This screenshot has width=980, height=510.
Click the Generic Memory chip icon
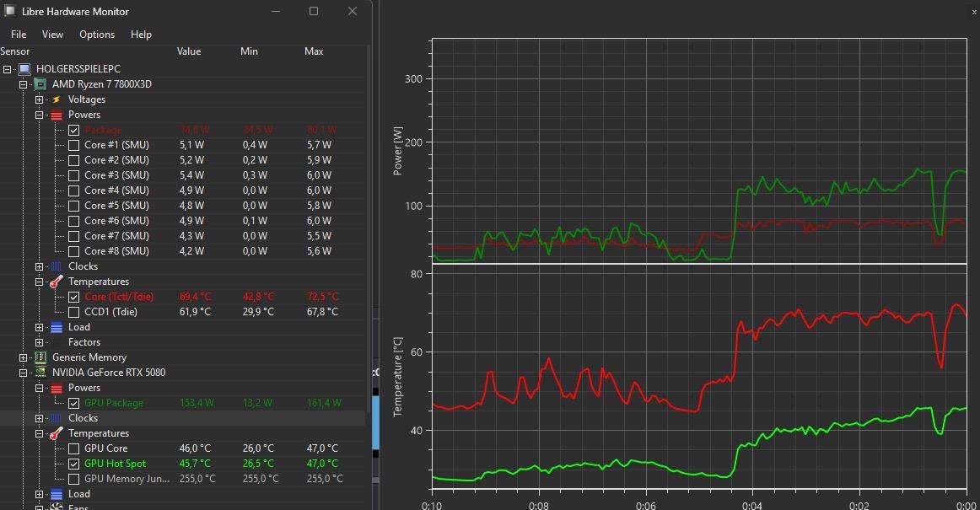tap(40, 357)
